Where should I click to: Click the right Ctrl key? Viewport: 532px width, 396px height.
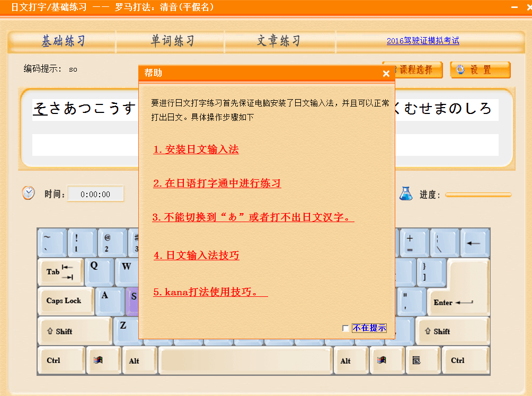tap(465, 360)
